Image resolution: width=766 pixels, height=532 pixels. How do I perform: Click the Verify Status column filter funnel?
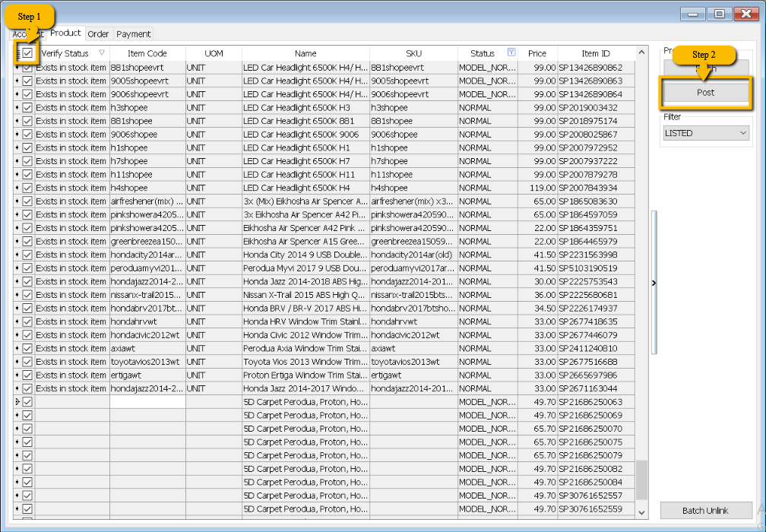[x=102, y=53]
